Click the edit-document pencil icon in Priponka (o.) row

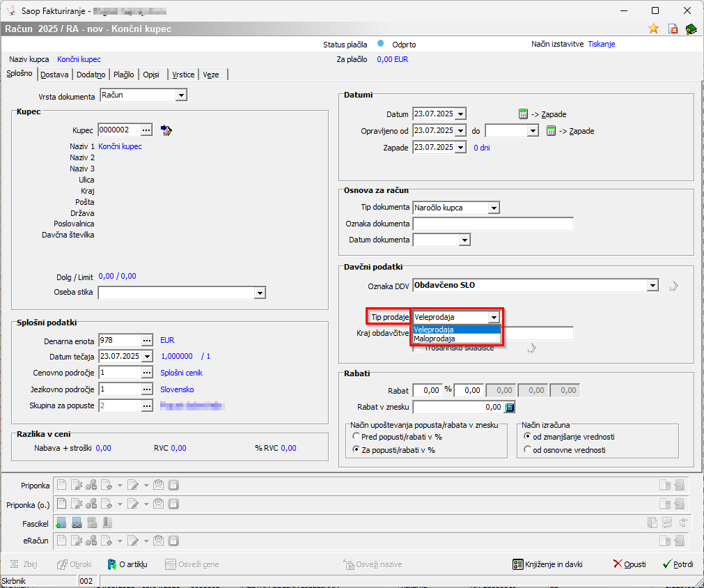[133, 504]
